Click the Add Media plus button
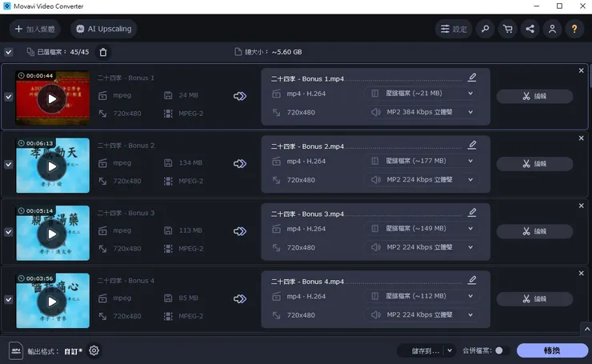This screenshot has height=364, width=592. (34, 29)
